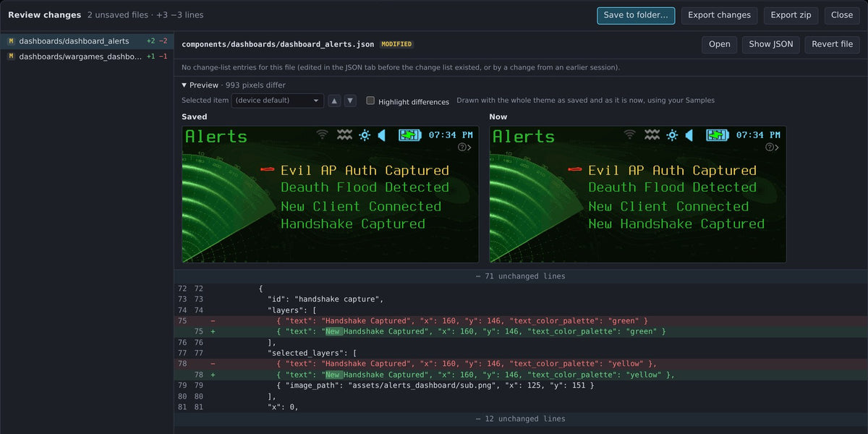
Task: Click 'New Handshake Captured' in Now preview
Action: [676, 224]
